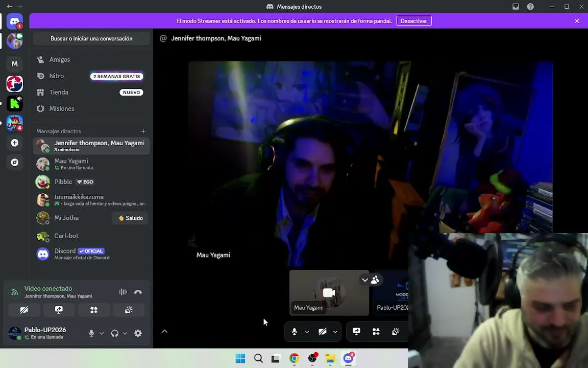Open soundboard in the call control bar
Image resolution: width=588 pixels, height=368 pixels.
click(x=396, y=332)
